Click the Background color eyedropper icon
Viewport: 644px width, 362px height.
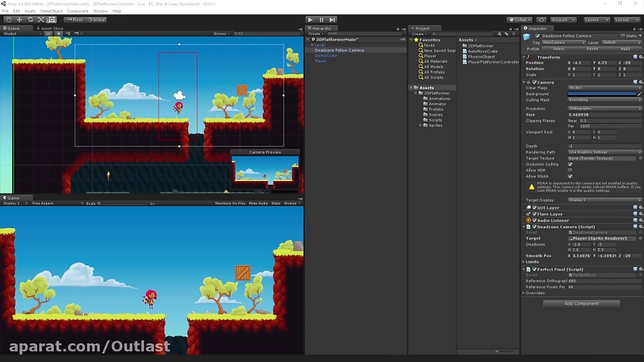pos(640,94)
